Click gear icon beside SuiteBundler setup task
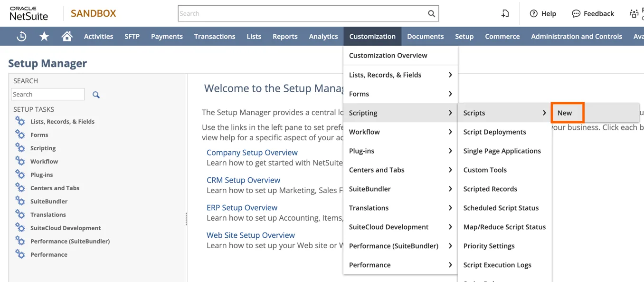The height and width of the screenshot is (282, 644). tap(20, 201)
